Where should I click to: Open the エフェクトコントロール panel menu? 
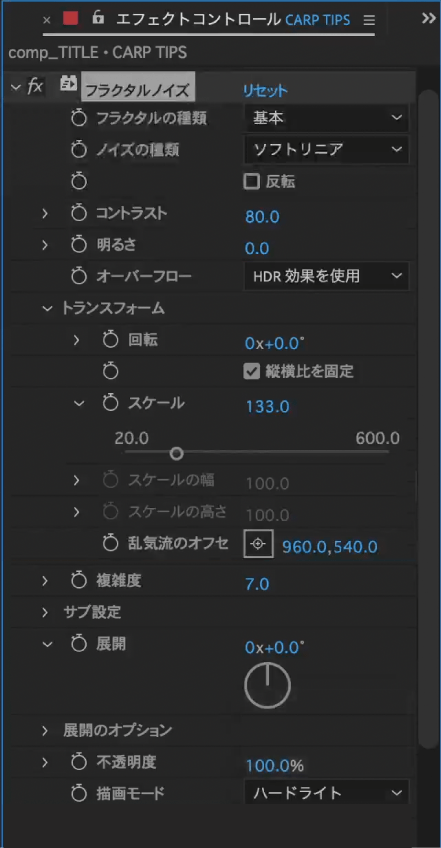click(369, 21)
